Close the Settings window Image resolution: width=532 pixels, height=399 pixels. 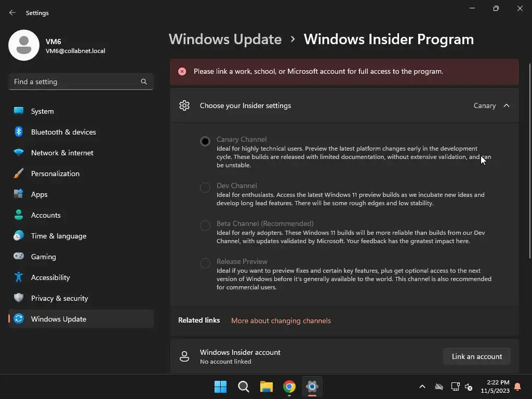520,8
